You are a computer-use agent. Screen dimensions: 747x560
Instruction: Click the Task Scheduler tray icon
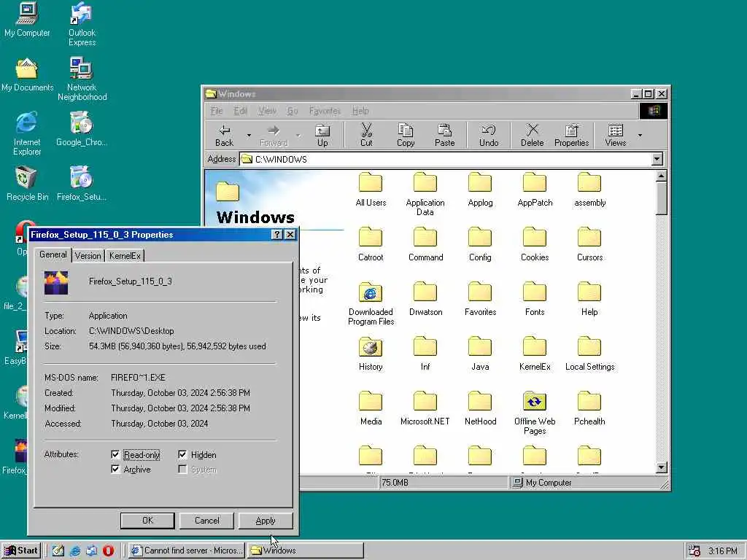tap(694, 551)
